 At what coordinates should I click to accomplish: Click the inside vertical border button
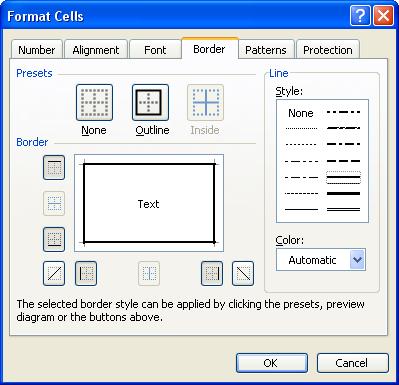pyautogui.click(x=149, y=274)
